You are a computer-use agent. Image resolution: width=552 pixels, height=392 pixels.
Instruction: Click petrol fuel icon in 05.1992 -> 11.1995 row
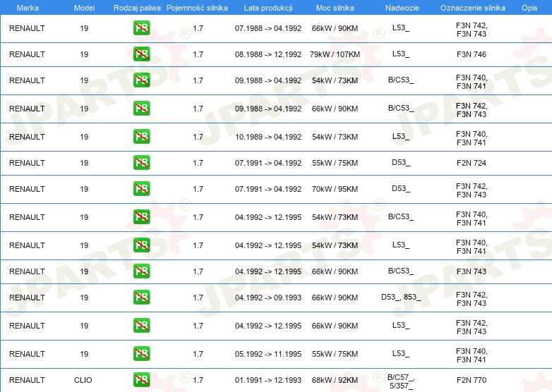[x=141, y=354]
